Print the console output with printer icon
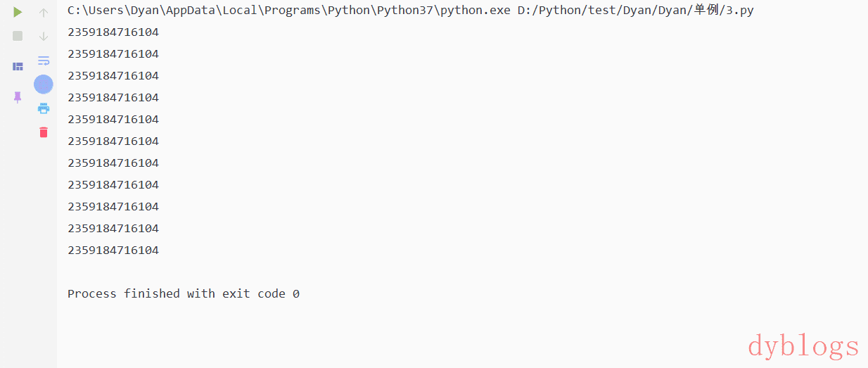868x368 pixels. pos(44,108)
